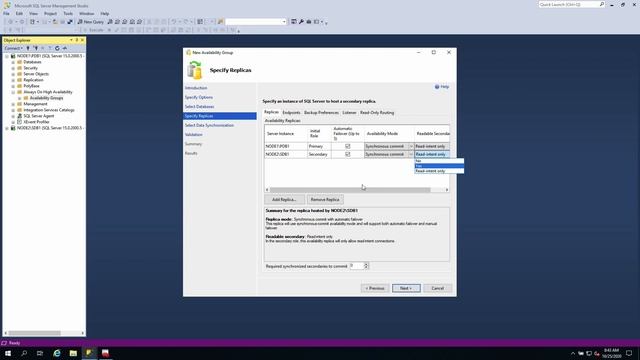The height and width of the screenshot is (360, 640).
Task: Open Availability Mode dropdown for NODE2\SDB1 row
Action: [411, 154]
